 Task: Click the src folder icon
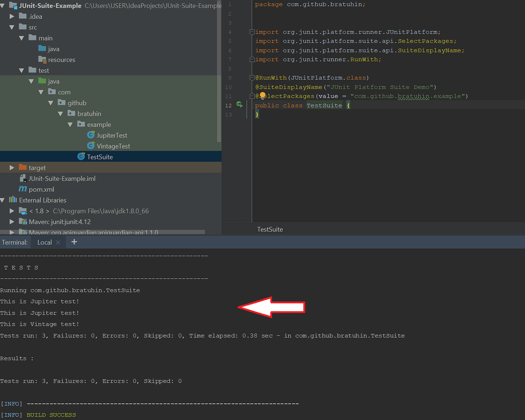pos(23,27)
